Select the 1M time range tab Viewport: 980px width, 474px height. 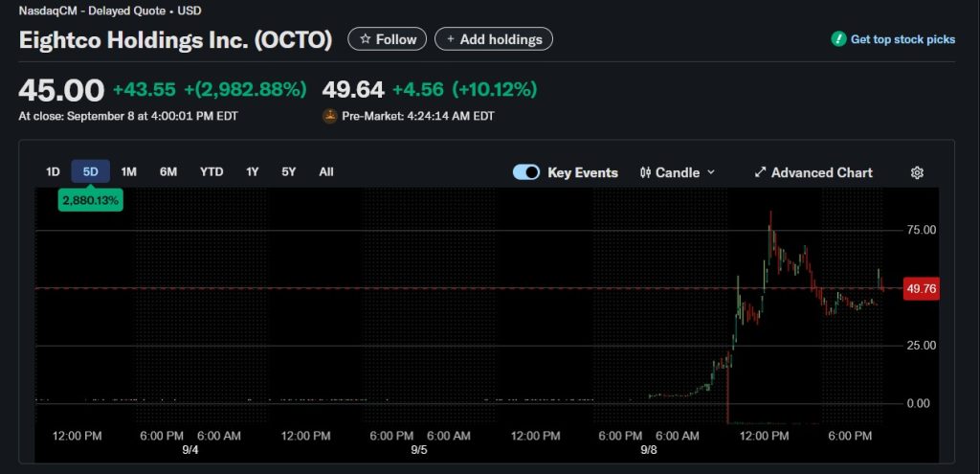[129, 172]
